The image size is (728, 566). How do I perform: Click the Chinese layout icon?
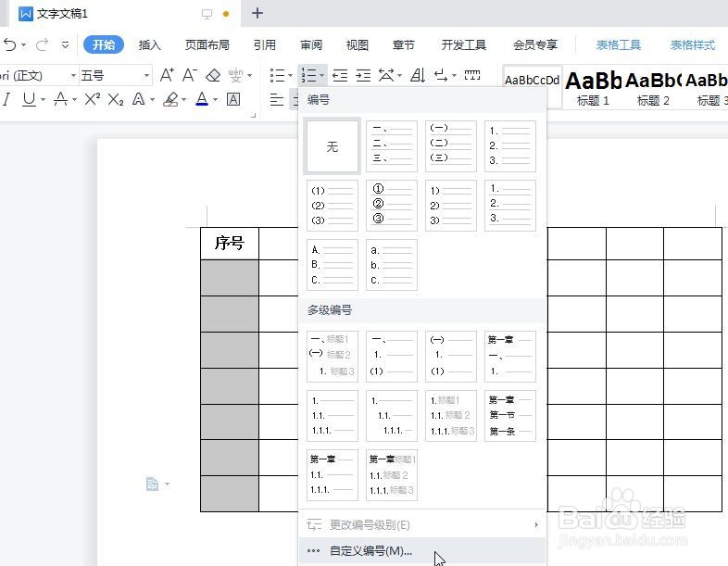tap(386, 75)
